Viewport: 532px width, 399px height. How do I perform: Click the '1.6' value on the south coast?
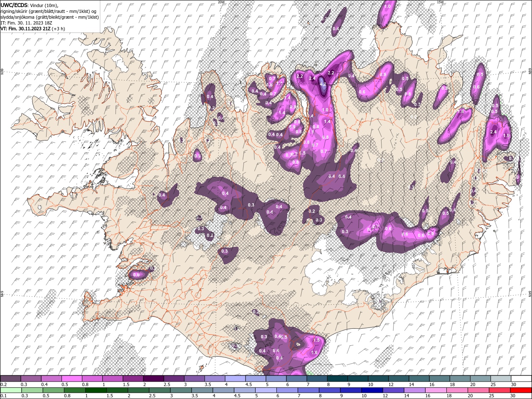[x=314, y=352]
